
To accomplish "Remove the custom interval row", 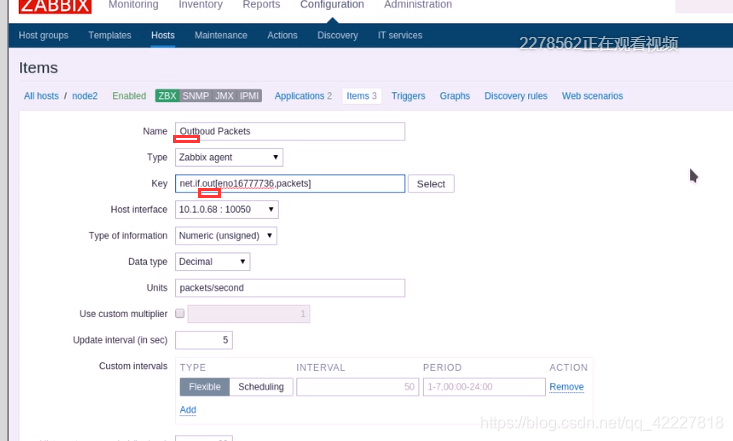I will coord(567,387).
